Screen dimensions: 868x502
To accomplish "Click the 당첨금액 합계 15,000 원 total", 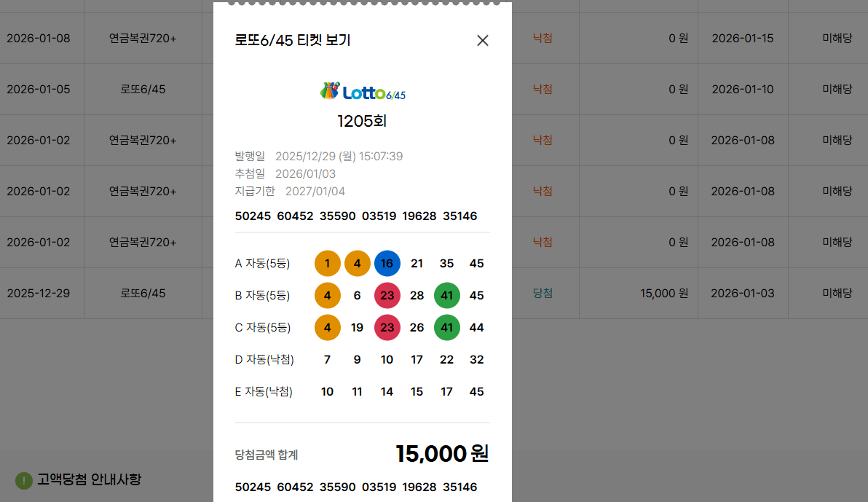I will pyautogui.click(x=441, y=454).
